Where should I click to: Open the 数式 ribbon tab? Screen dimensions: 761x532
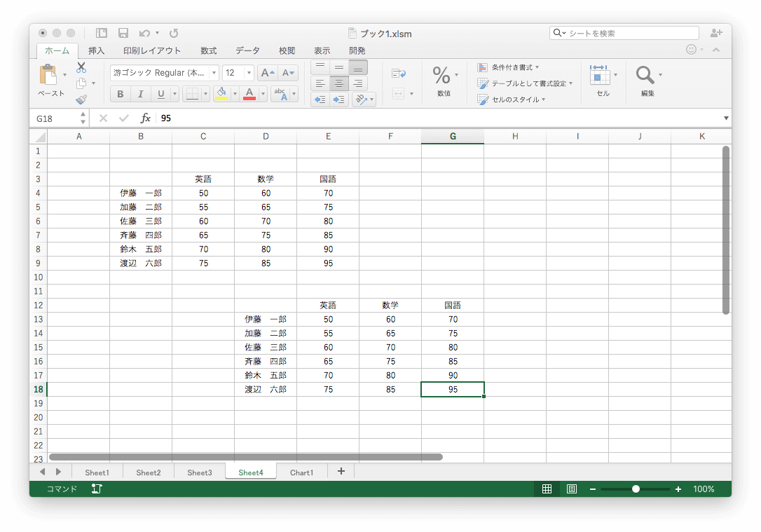click(x=208, y=50)
